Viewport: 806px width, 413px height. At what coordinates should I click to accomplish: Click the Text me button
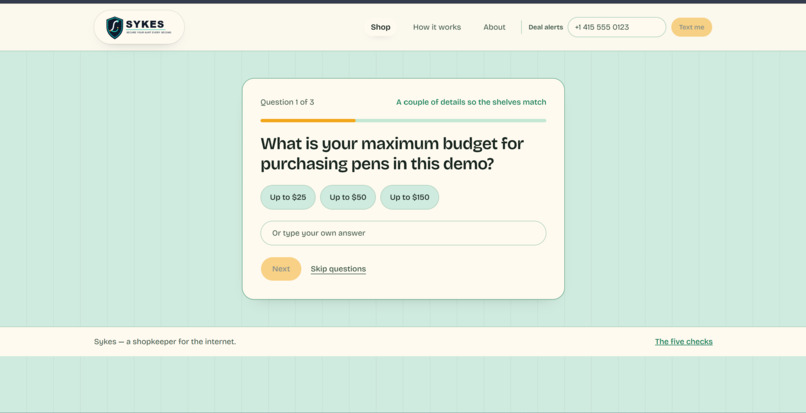point(691,27)
